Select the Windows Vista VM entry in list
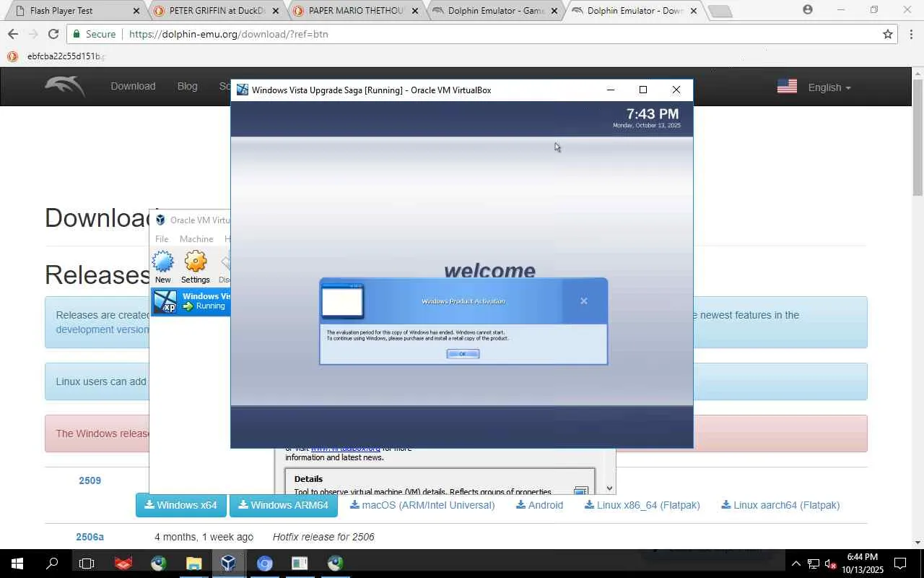This screenshot has width=924, height=578. coord(191,301)
